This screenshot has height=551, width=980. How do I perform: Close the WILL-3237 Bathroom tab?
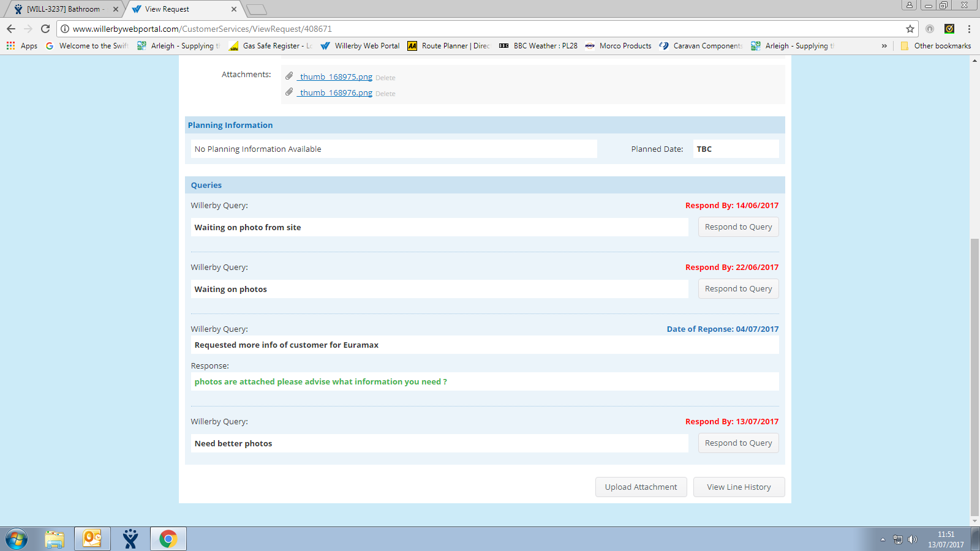coord(116,9)
